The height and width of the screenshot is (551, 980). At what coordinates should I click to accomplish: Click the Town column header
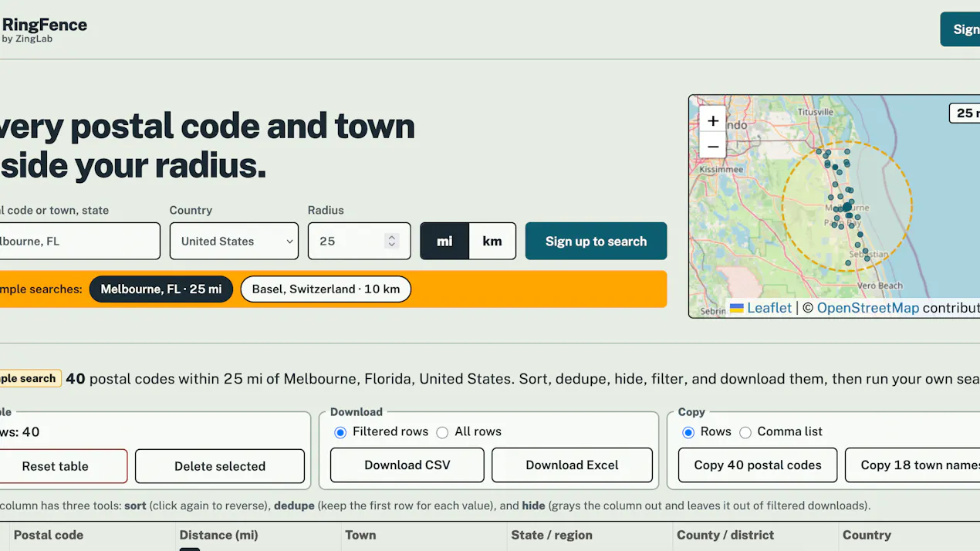pos(360,535)
